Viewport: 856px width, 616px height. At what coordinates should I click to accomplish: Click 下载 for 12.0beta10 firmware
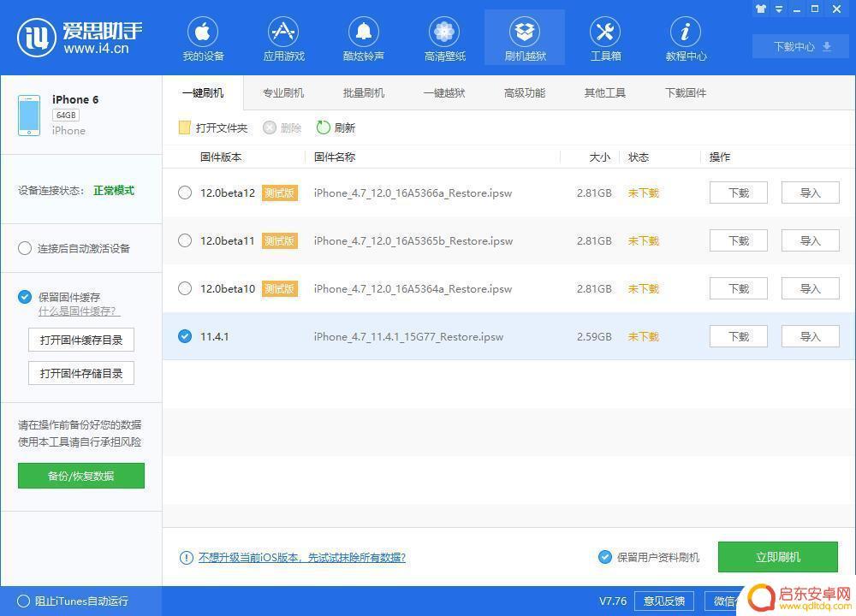(x=739, y=288)
